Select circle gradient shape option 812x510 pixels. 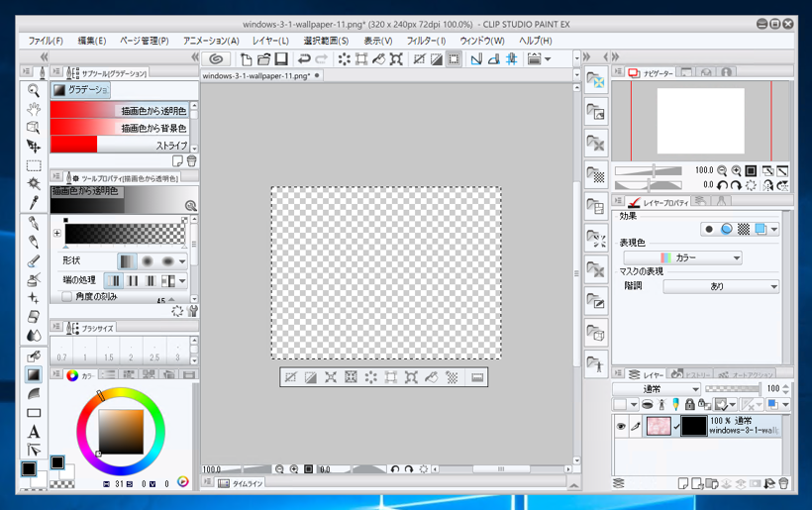pyautogui.click(x=148, y=261)
